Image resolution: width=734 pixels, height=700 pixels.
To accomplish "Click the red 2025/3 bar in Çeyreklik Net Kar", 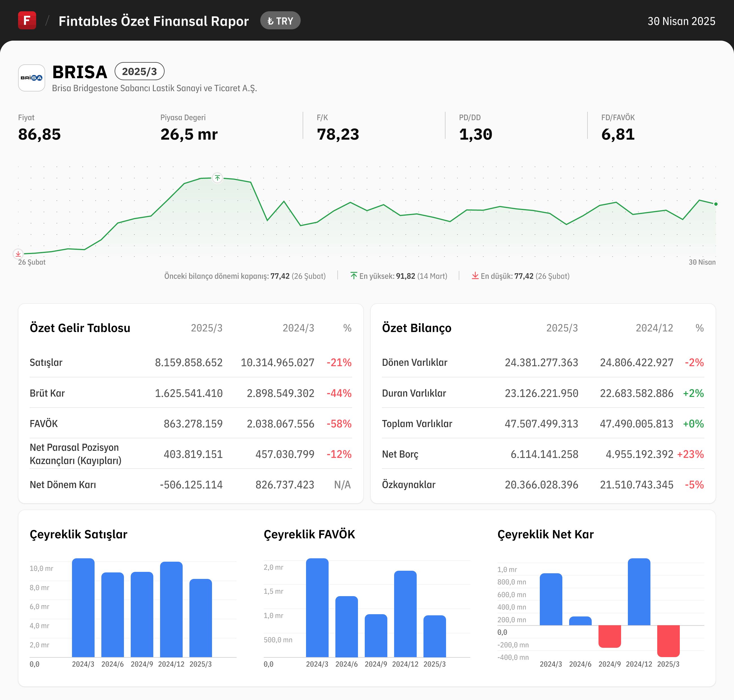I will pos(668,641).
